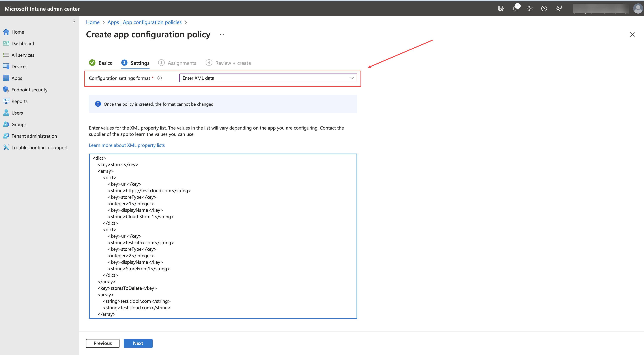Go to Troubleshooting + support
The width and height of the screenshot is (644, 355).
[39, 147]
